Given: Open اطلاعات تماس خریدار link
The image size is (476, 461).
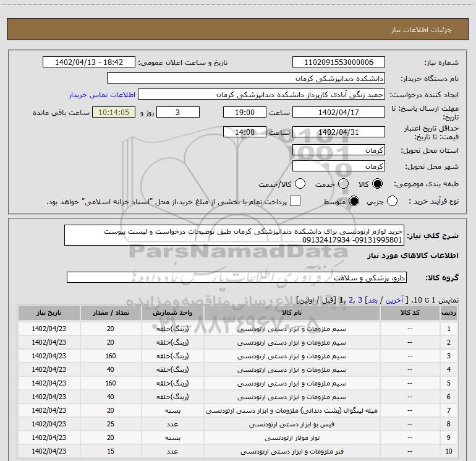Looking at the screenshot, I should (x=102, y=95).
